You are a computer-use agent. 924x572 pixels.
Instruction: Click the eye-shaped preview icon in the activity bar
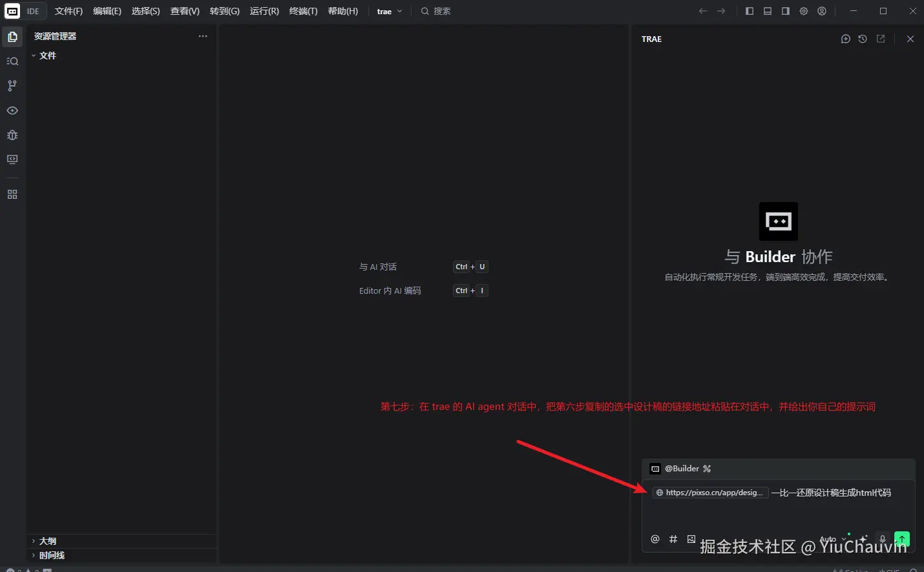pyautogui.click(x=12, y=110)
